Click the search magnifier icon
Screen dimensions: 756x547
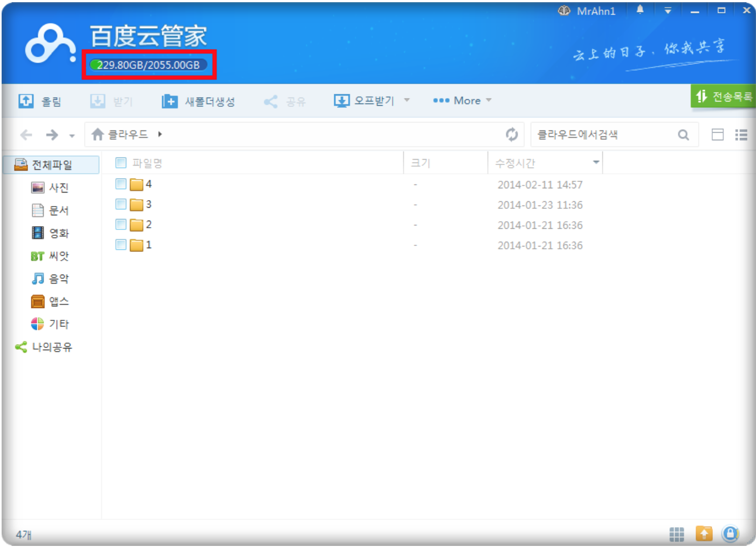pos(683,135)
